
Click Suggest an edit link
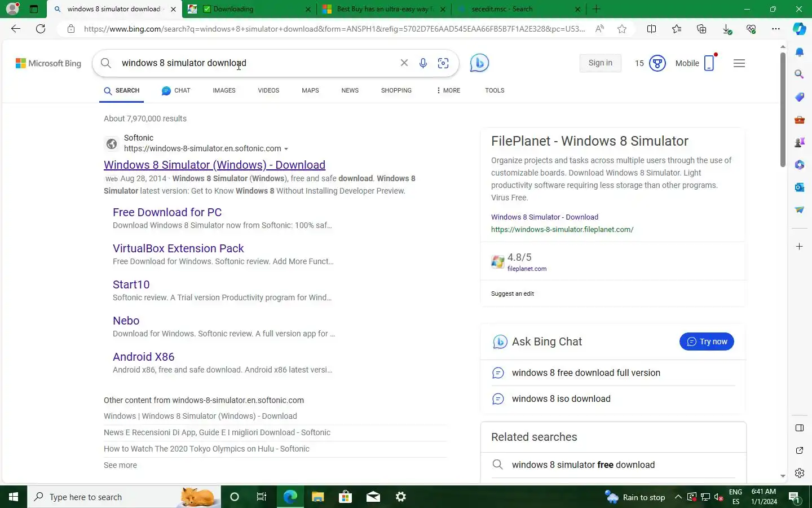[x=512, y=294]
